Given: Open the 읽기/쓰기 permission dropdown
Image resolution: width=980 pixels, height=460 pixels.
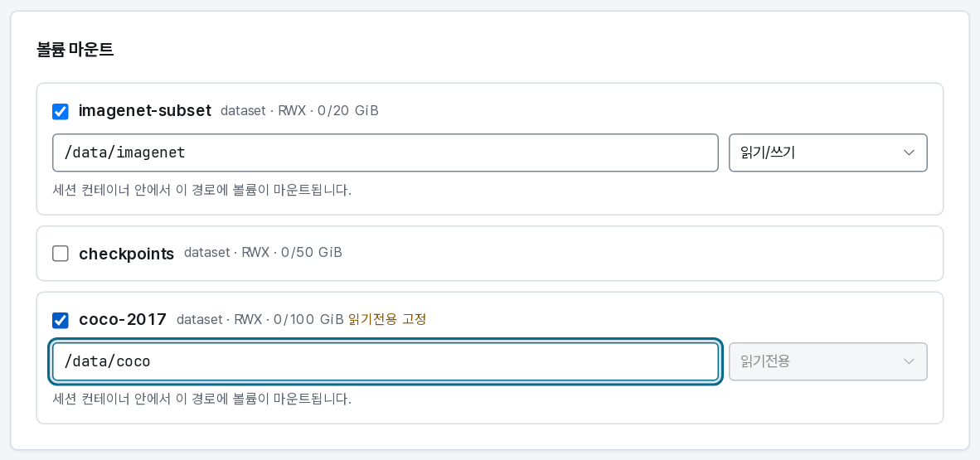Looking at the screenshot, I should click(828, 153).
